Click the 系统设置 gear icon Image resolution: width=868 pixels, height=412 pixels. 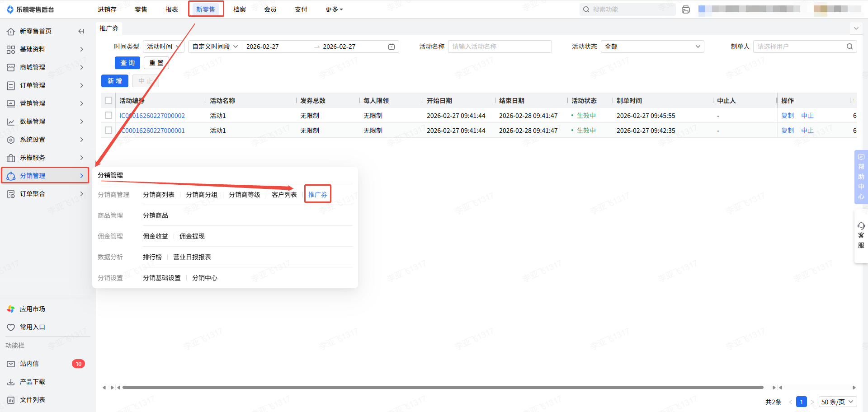11,140
